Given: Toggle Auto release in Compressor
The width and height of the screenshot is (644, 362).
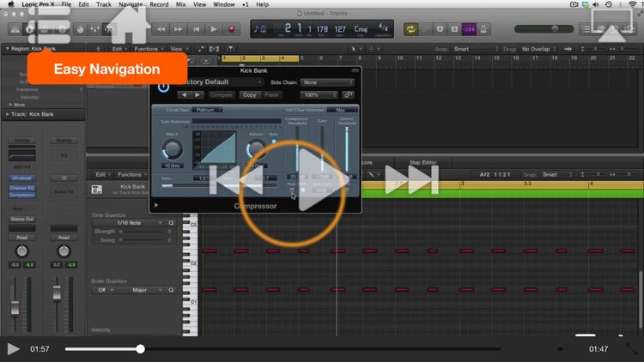Looking at the screenshot, I should pyautogui.click(x=274, y=142).
